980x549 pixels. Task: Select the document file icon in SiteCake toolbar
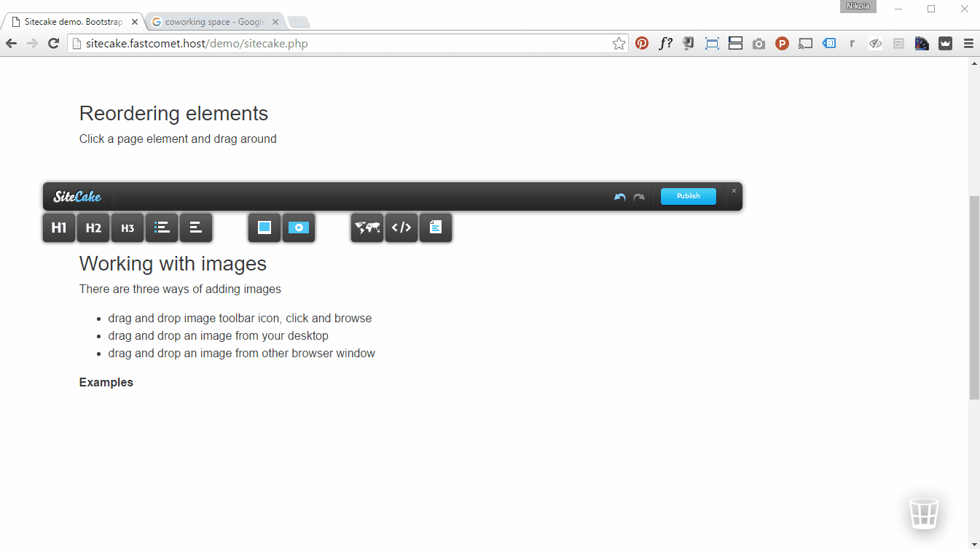(436, 227)
